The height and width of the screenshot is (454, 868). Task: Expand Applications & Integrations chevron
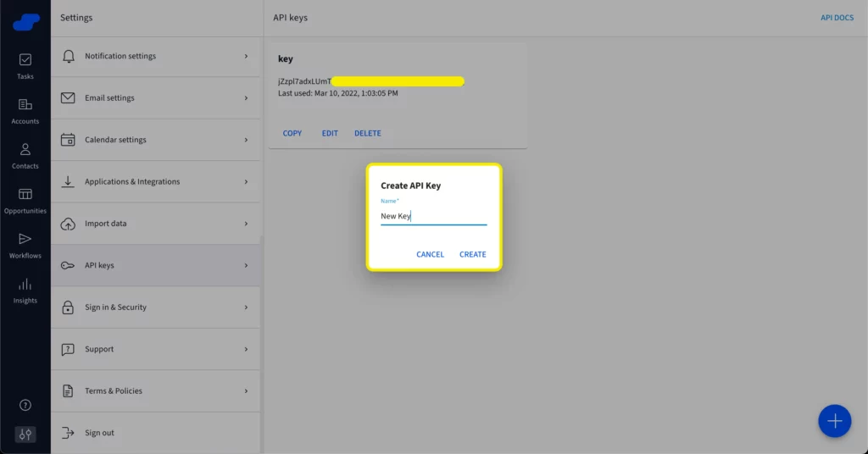[246, 182]
